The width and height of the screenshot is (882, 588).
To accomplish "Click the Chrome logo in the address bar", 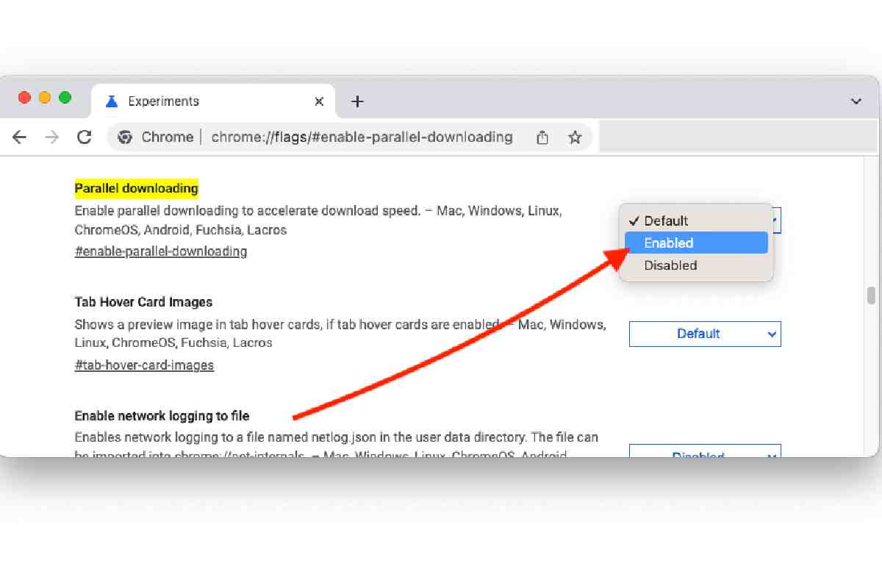I will 125,137.
